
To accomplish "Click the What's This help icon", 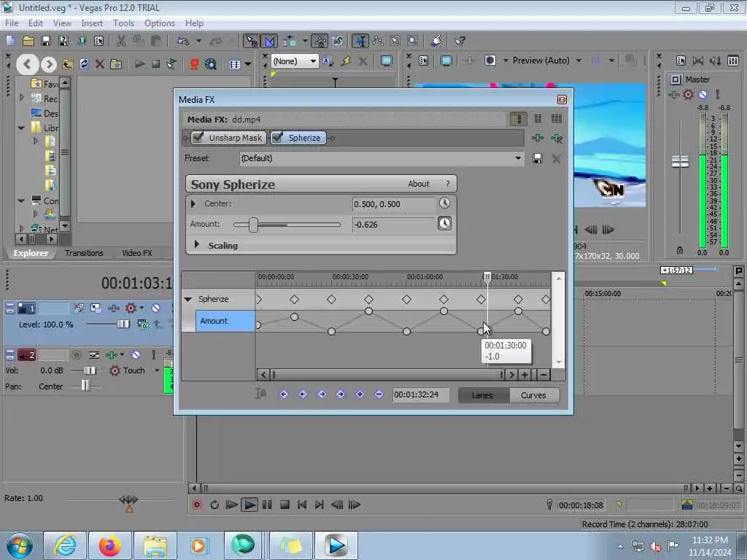I will (x=460, y=41).
